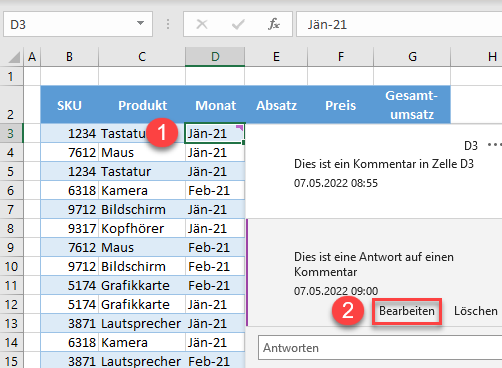Screen dimensions: 502x368
Task: Select the Feb-21 cell in row 9
Action: click(215, 247)
